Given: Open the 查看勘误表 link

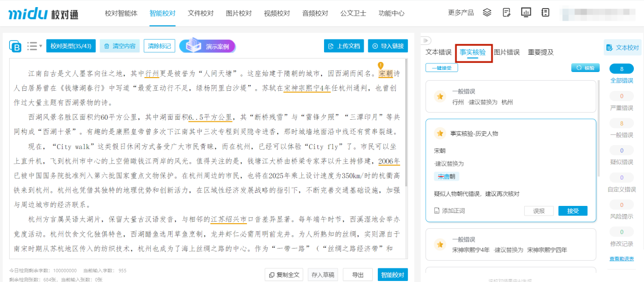Looking at the screenshot, I should (622, 259).
